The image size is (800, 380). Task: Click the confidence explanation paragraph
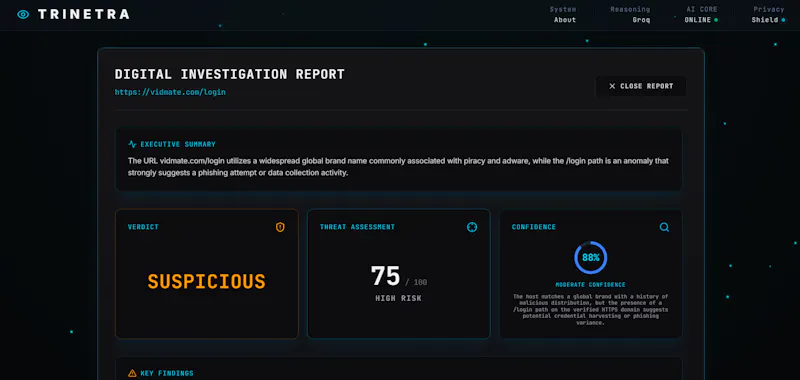(x=590, y=310)
